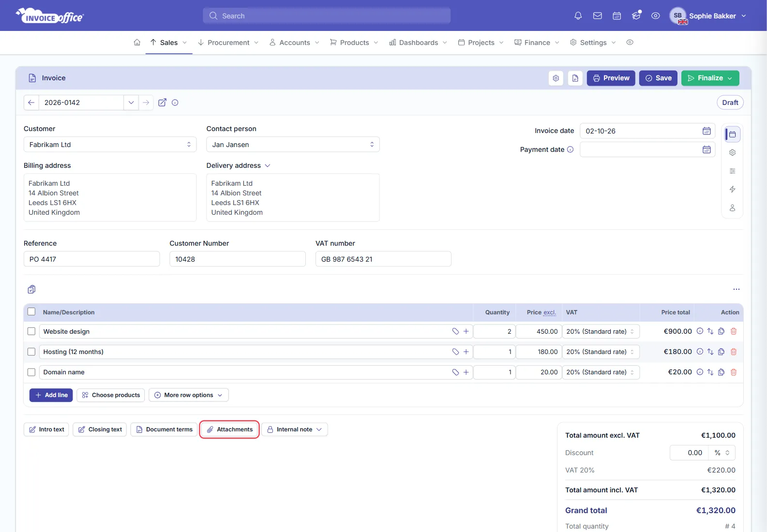
Task: Check the Hosting (12 months) row checkbox
Action: pos(31,352)
